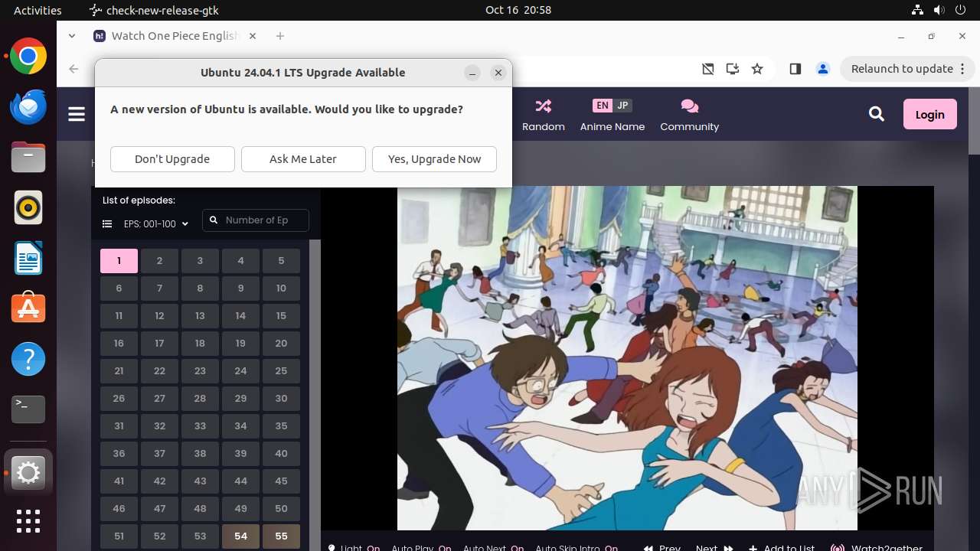Open Random anime shuffle icon

click(x=544, y=106)
